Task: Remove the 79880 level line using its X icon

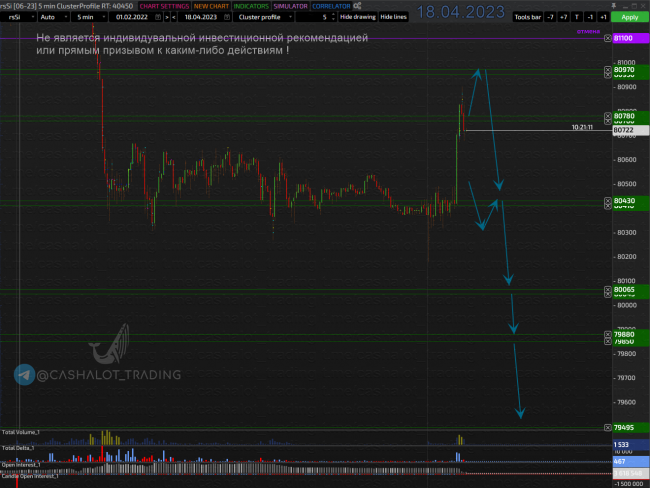Action: [x=608, y=334]
